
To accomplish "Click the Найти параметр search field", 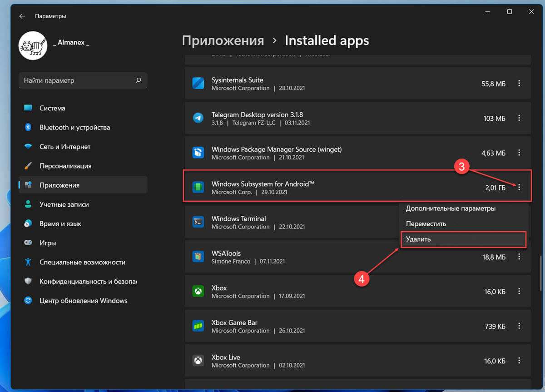I will (x=83, y=80).
